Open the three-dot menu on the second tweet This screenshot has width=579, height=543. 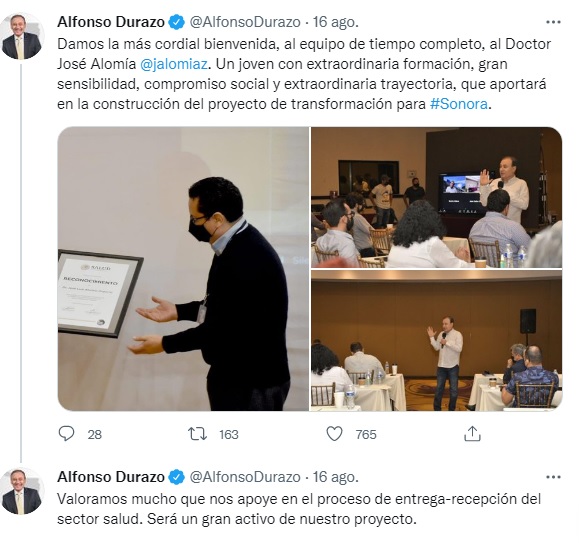pyautogui.click(x=553, y=477)
